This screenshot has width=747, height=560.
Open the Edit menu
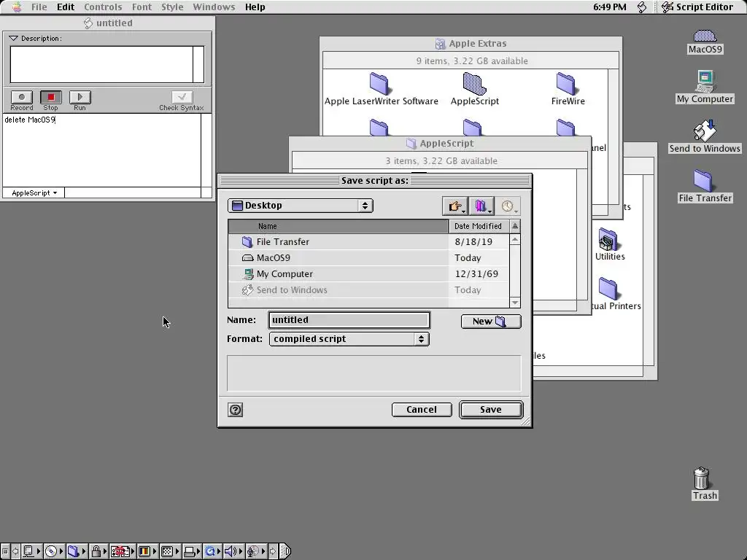pyautogui.click(x=65, y=7)
